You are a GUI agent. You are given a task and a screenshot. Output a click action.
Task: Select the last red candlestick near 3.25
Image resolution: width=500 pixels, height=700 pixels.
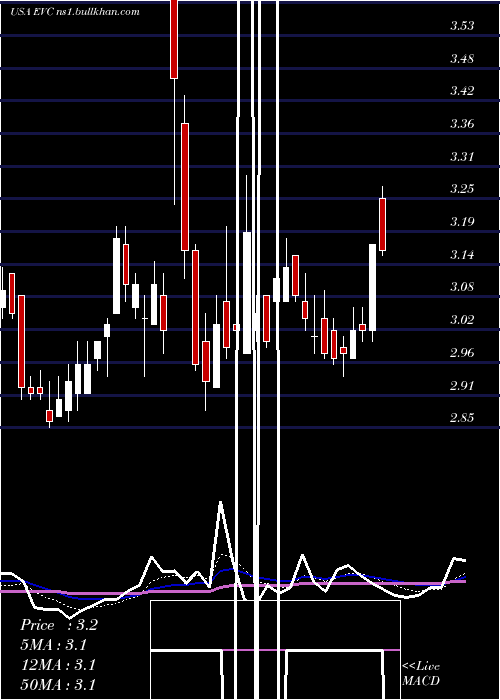point(382,224)
